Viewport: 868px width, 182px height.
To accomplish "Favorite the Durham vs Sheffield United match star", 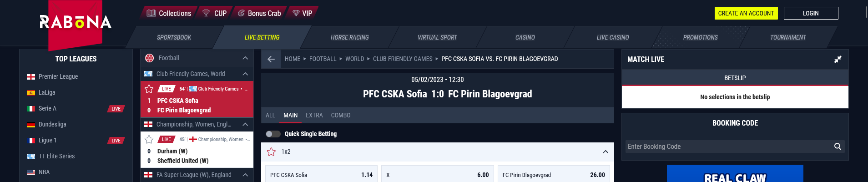I will click(x=149, y=139).
